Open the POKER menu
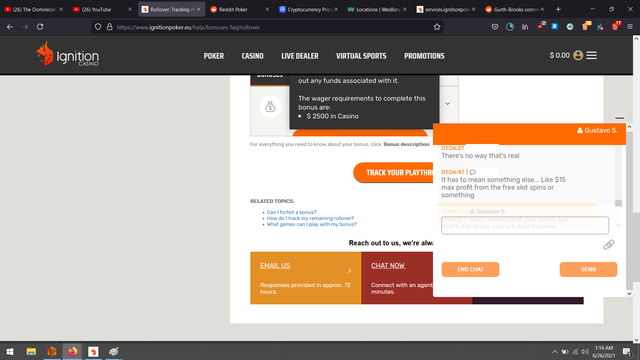640x360 pixels. (214, 56)
